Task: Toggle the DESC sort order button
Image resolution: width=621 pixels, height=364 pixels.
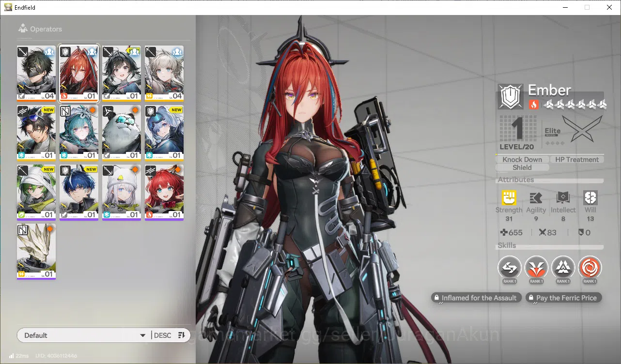Action: coord(170,335)
